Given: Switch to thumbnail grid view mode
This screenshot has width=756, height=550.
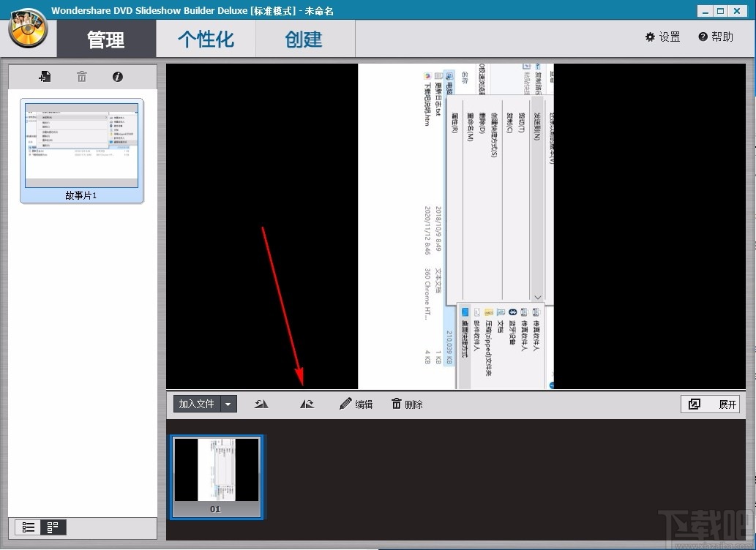Looking at the screenshot, I should (51, 527).
